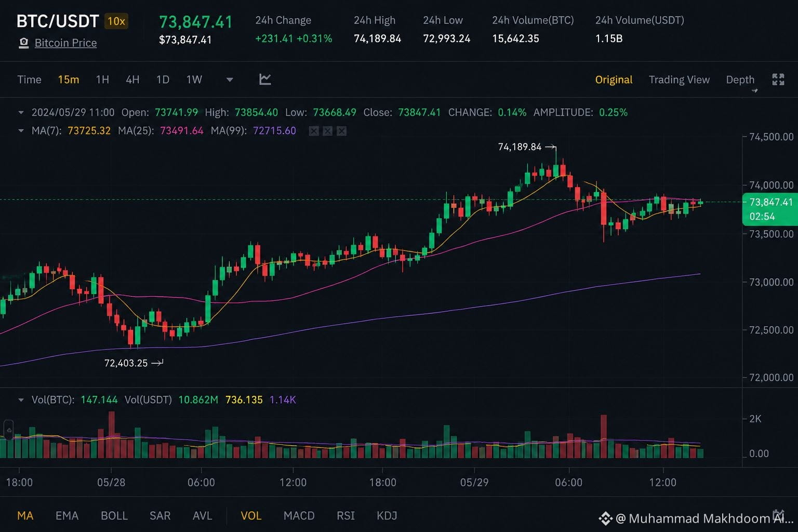Switch to the 1H interval
798x532 pixels.
click(102, 79)
